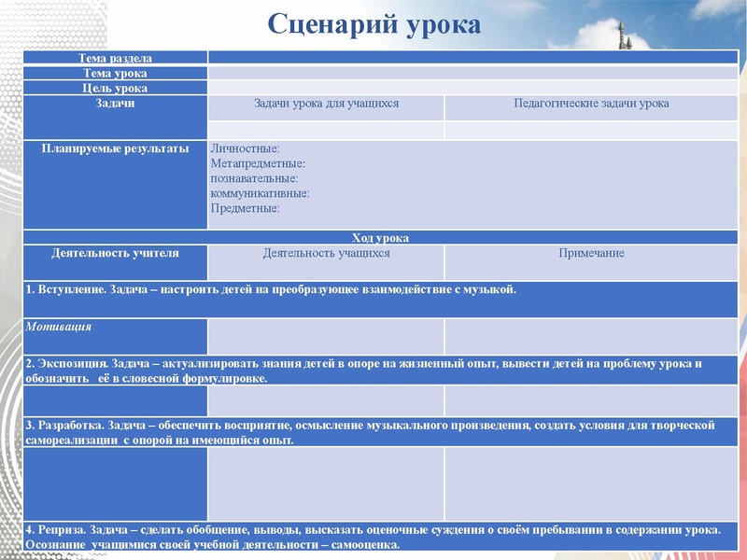Select the Тема урока row label
This screenshot has width=747, height=560.
click(x=116, y=73)
